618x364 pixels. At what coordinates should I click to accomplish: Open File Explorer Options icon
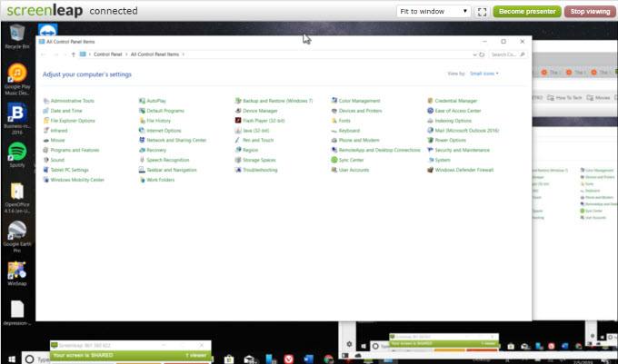point(46,121)
